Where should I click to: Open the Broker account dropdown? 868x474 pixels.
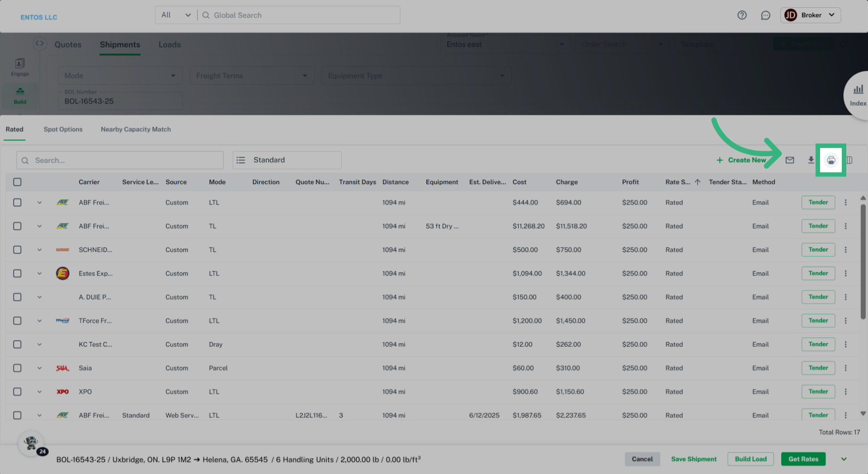(x=810, y=15)
